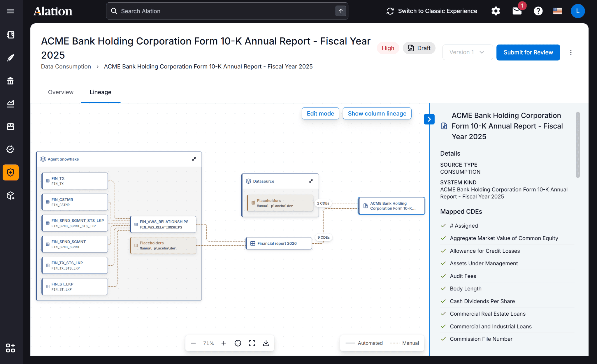Select the FIN_CSTMR table node
Image resolution: width=597 pixels, height=364 pixels.
point(75,202)
